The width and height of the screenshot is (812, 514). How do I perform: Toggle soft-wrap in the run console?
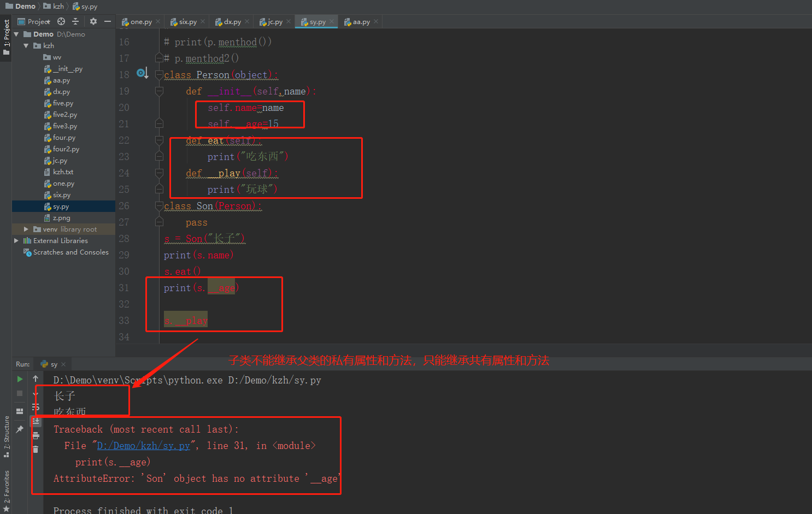[36, 407]
